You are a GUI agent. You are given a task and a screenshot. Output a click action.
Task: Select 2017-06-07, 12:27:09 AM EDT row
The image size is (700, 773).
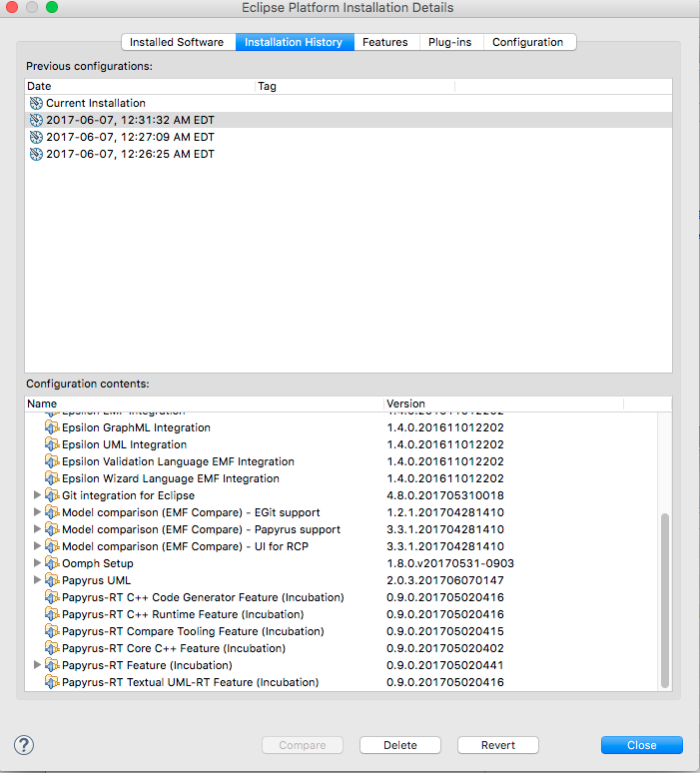coord(349,137)
